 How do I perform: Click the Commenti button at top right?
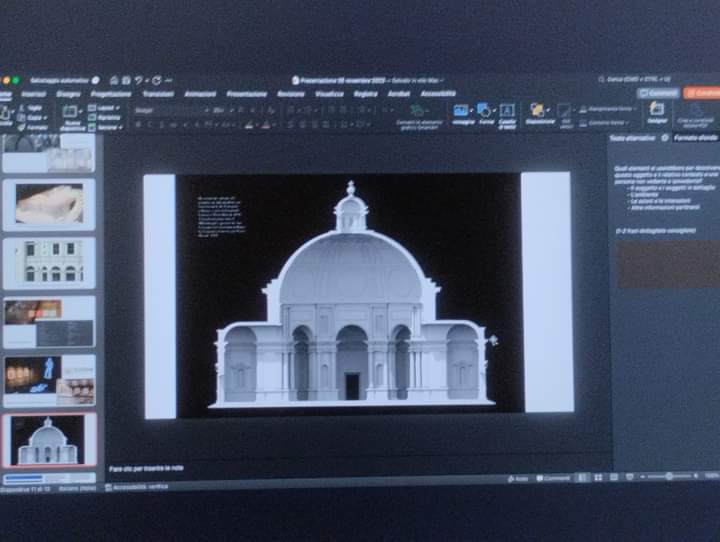(658, 93)
